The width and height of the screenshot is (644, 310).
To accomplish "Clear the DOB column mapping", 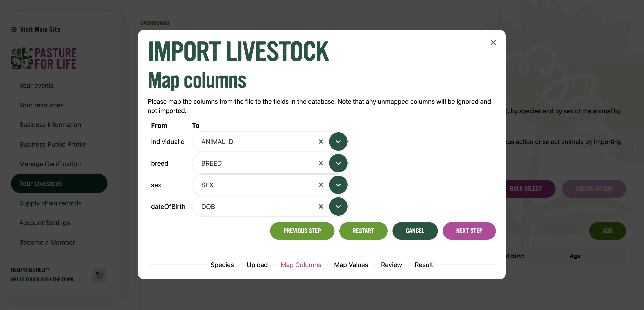I will tap(321, 206).
